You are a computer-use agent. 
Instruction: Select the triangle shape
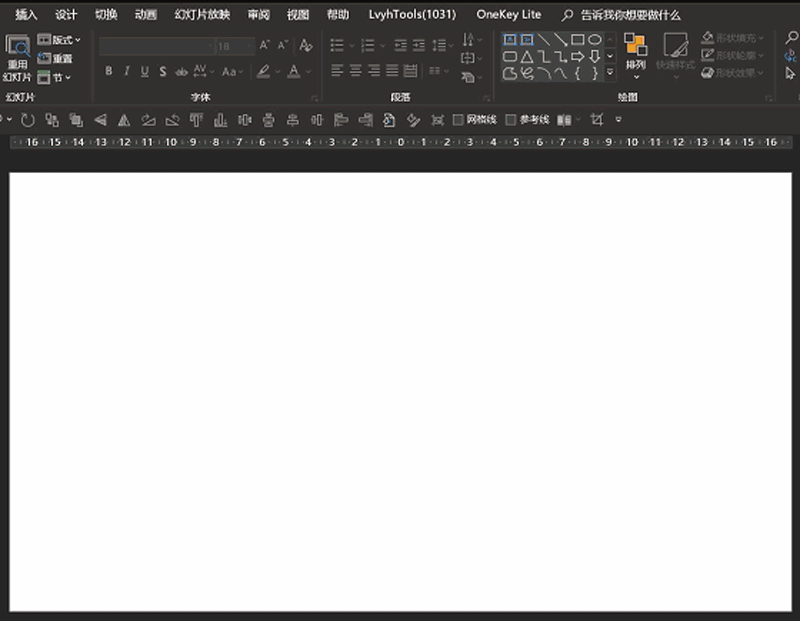[527, 57]
